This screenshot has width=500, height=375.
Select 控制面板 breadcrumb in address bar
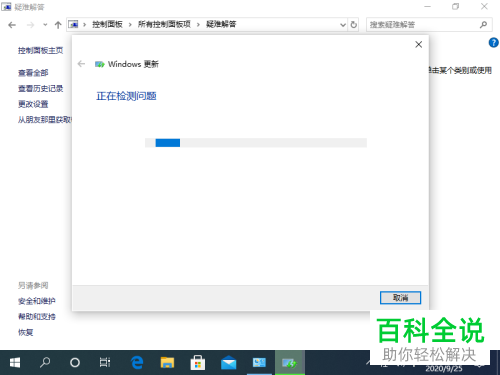[107, 24]
